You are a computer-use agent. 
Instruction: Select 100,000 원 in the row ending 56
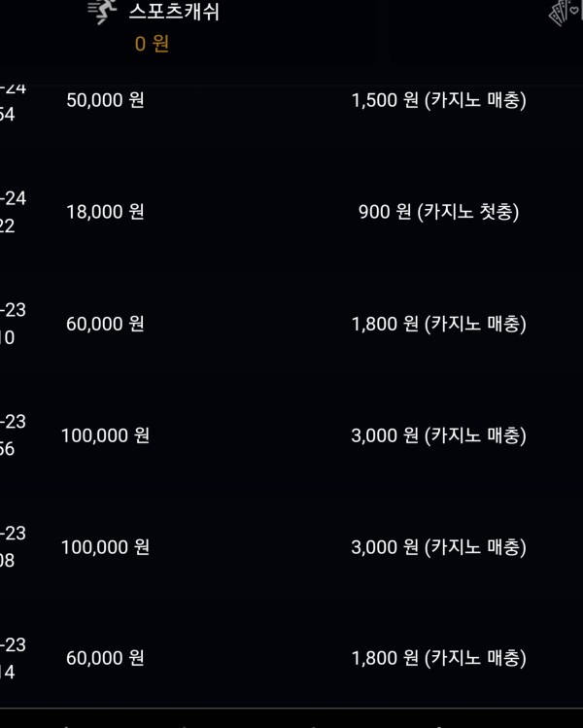point(105,435)
